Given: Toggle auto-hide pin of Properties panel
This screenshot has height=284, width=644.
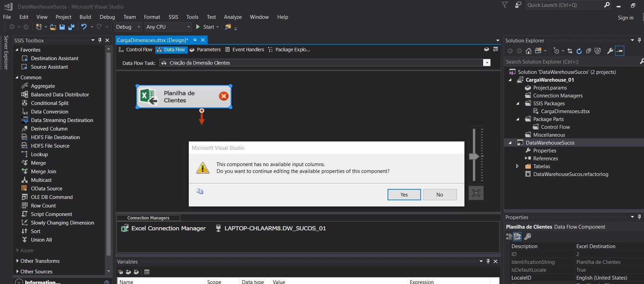Looking at the screenshot, I should pos(639,217).
